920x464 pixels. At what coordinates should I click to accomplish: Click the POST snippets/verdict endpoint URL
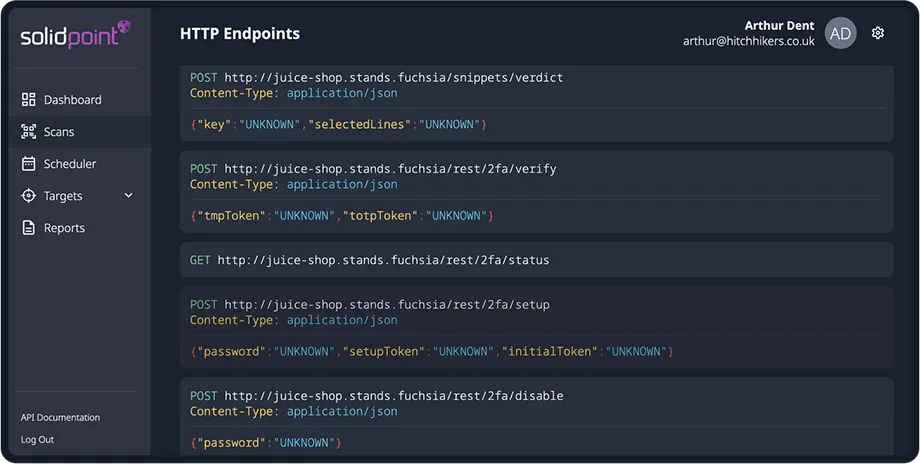[394, 77]
